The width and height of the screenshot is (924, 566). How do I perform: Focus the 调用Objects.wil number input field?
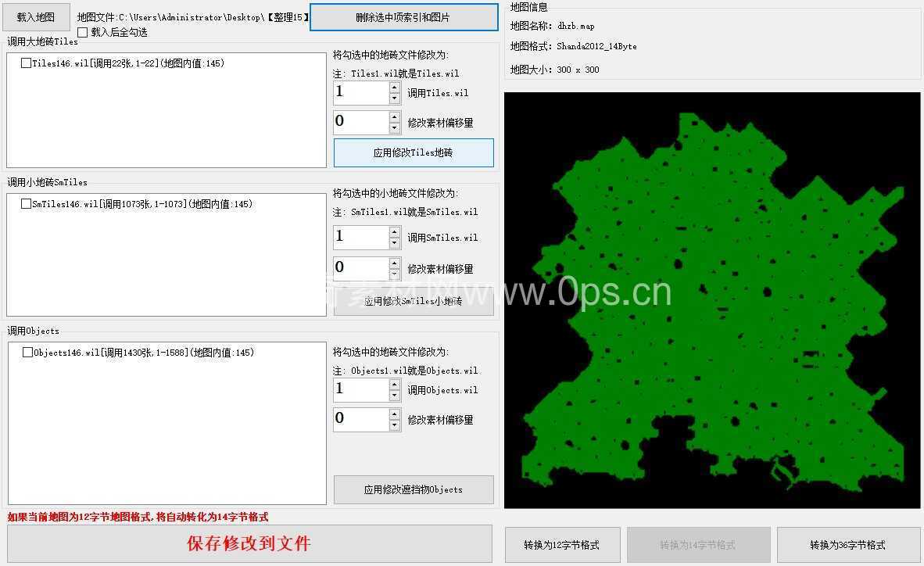(360, 389)
